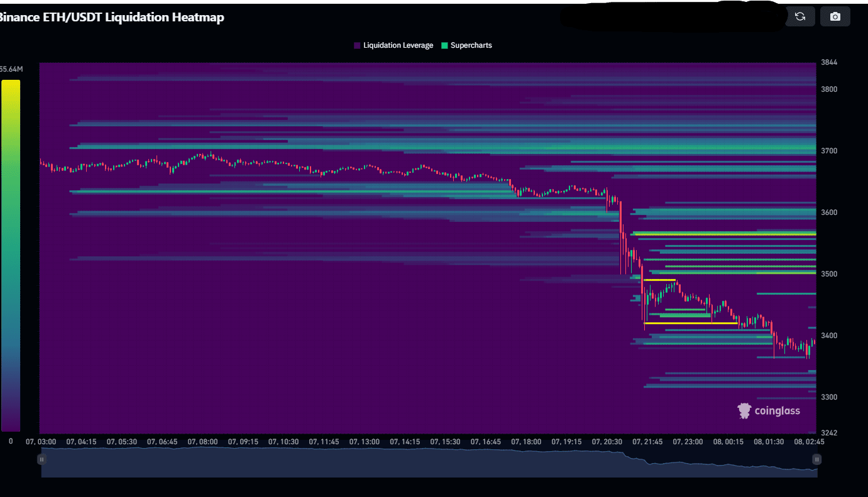This screenshot has height=497, width=868.
Task: Click the 07, 11:45 time axis label
Action: 324,442
